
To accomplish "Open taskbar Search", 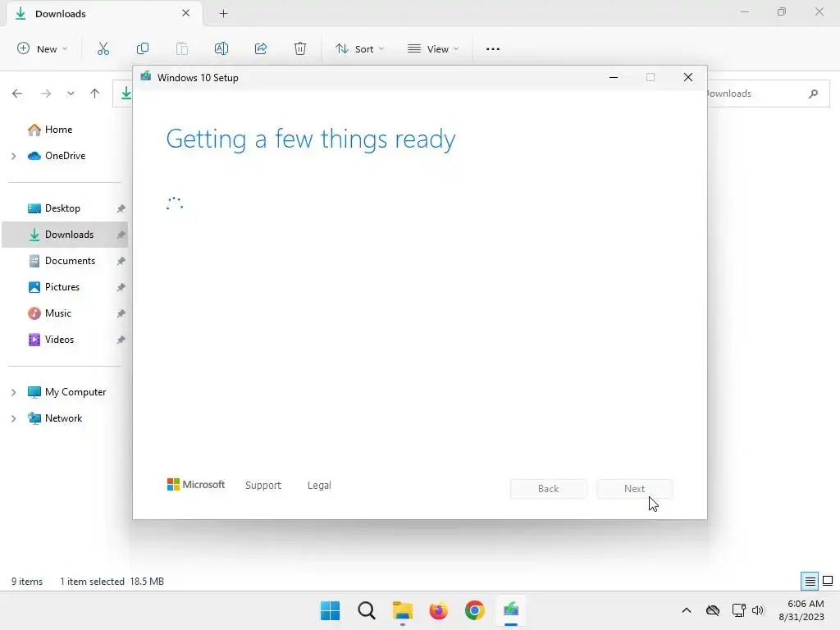I will 367,610.
